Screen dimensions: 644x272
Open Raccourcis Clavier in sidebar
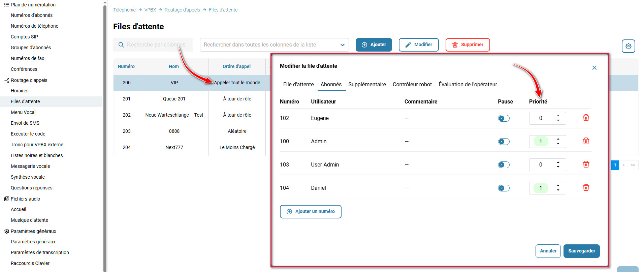point(30,263)
